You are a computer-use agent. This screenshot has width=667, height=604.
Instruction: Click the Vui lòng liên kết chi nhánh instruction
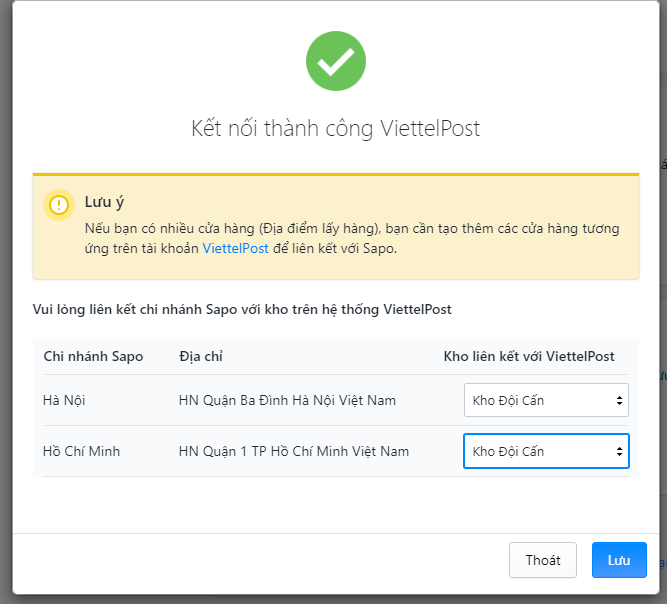(x=242, y=310)
